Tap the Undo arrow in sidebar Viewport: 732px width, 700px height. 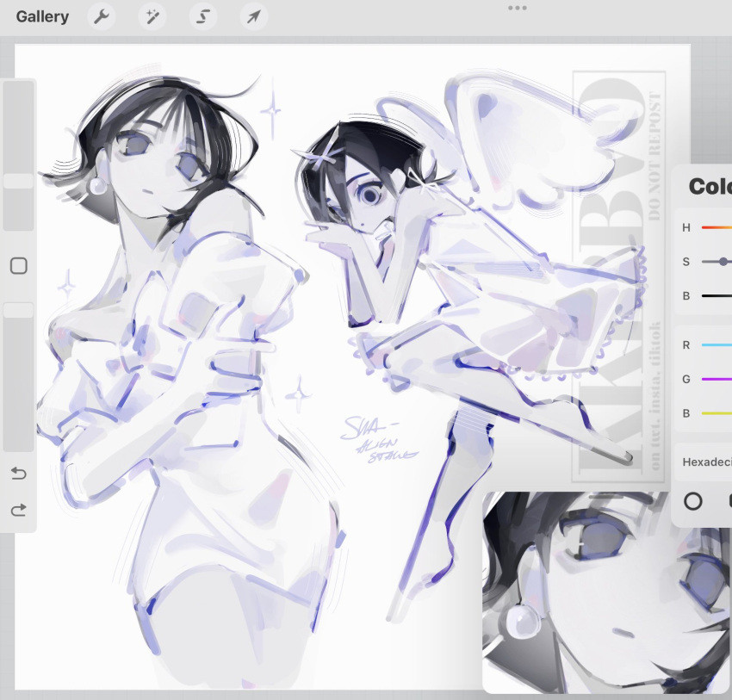click(x=18, y=474)
